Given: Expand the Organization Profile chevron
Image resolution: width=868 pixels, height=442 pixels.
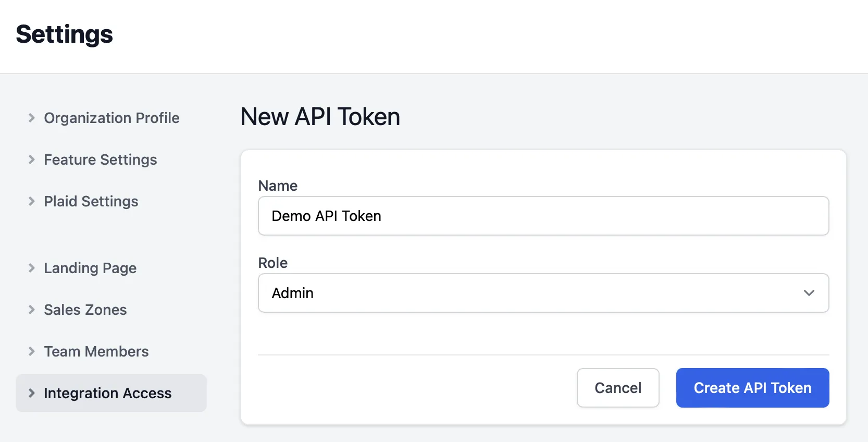Looking at the screenshot, I should click(x=32, y=118).
